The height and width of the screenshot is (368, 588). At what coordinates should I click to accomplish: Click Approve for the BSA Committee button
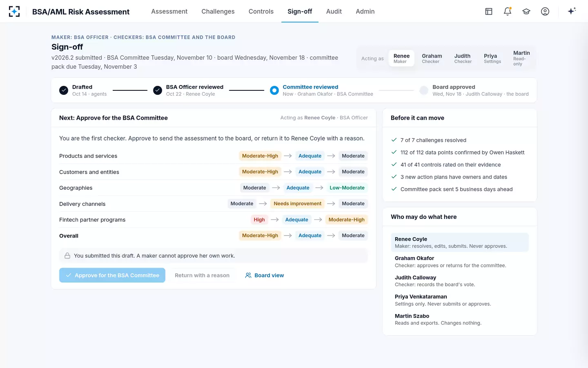point(112,275)
